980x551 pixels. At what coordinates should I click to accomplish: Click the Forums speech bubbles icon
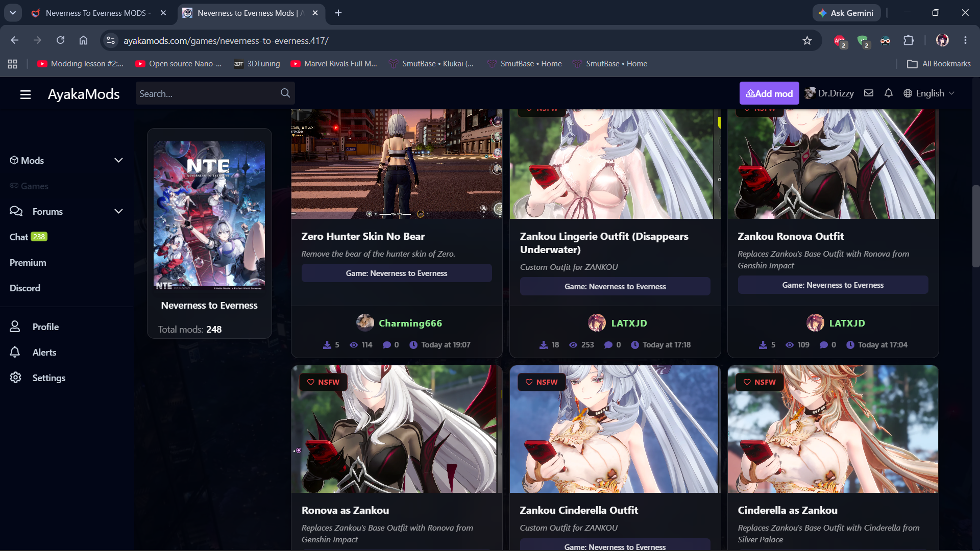click(x=16, y=211)
